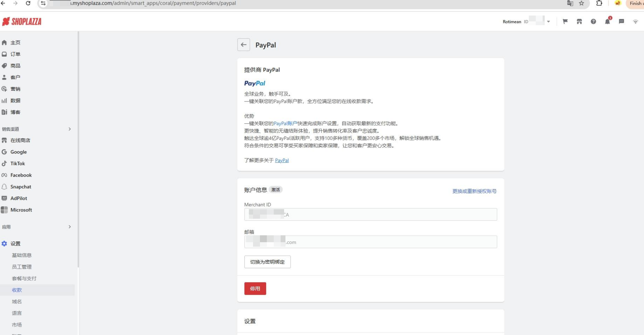Reload the page in browser

point(28,3)
